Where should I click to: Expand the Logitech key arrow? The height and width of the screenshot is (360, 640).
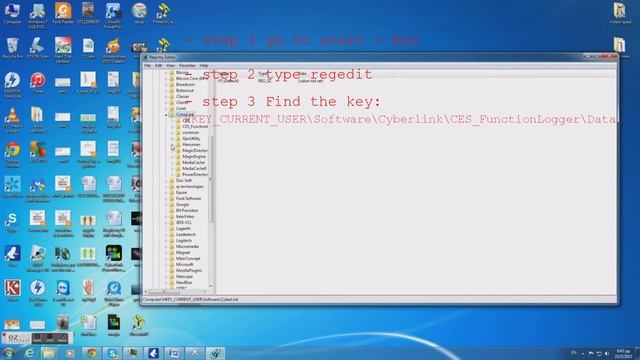[x=167, y=240]
